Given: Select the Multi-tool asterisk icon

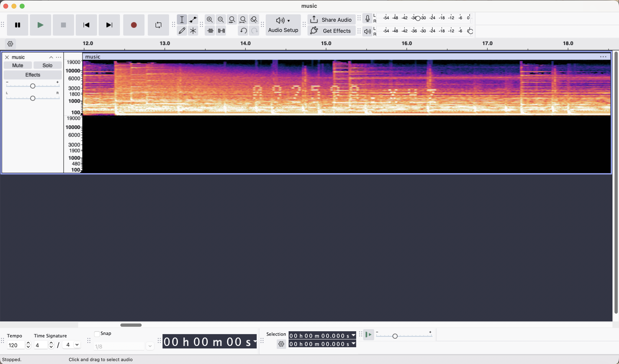Looking at the screenshot, I should click(x=193, y=31).
